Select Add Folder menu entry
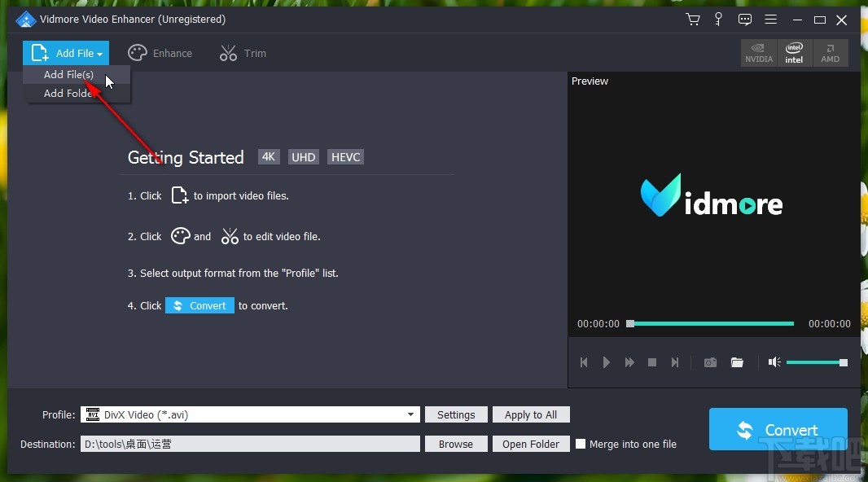The image size is (868, 482). 77,93
